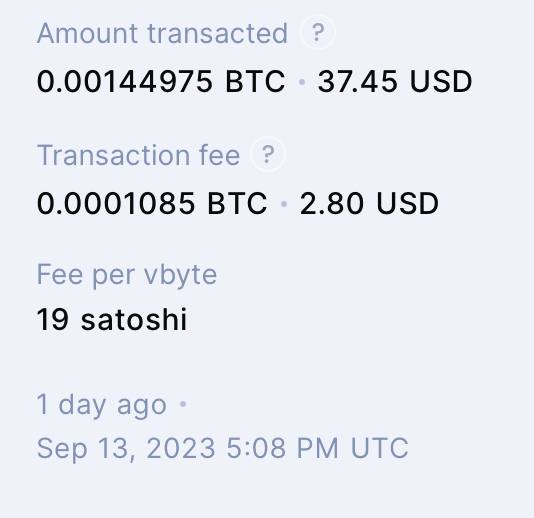Select the 1 day ago text
The width and height of the screenshot is (534, 518).
101,405
